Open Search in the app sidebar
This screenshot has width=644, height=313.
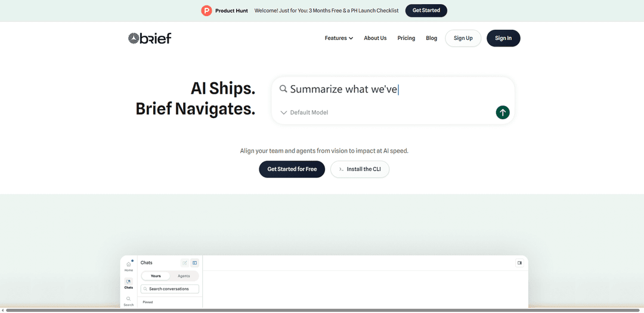(x=129, y=301)
